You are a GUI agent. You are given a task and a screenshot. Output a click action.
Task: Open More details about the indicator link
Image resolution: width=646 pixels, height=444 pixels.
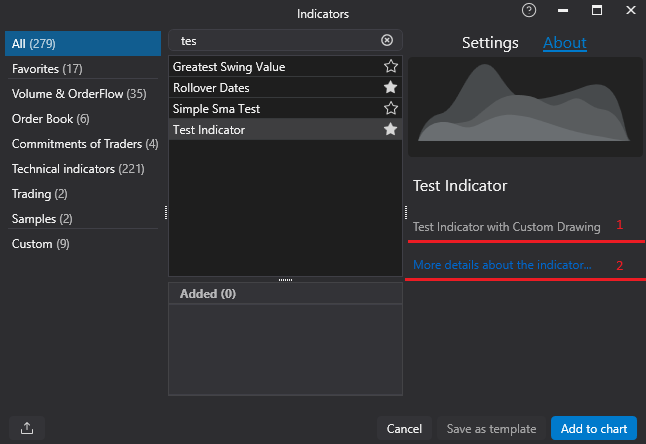(x=502, y=266)
